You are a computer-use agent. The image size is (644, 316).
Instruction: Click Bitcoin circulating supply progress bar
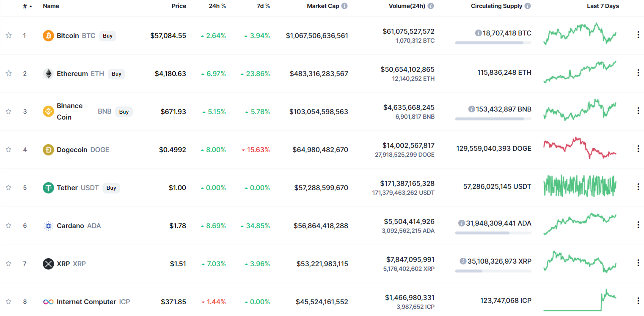493,43
